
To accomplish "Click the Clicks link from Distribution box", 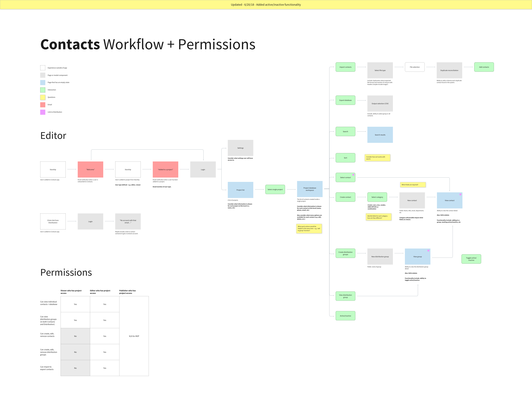I will (53, 221).
